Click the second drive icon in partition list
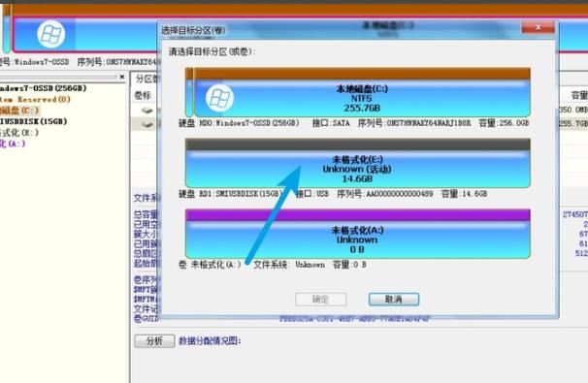 [x=147, y=124]
